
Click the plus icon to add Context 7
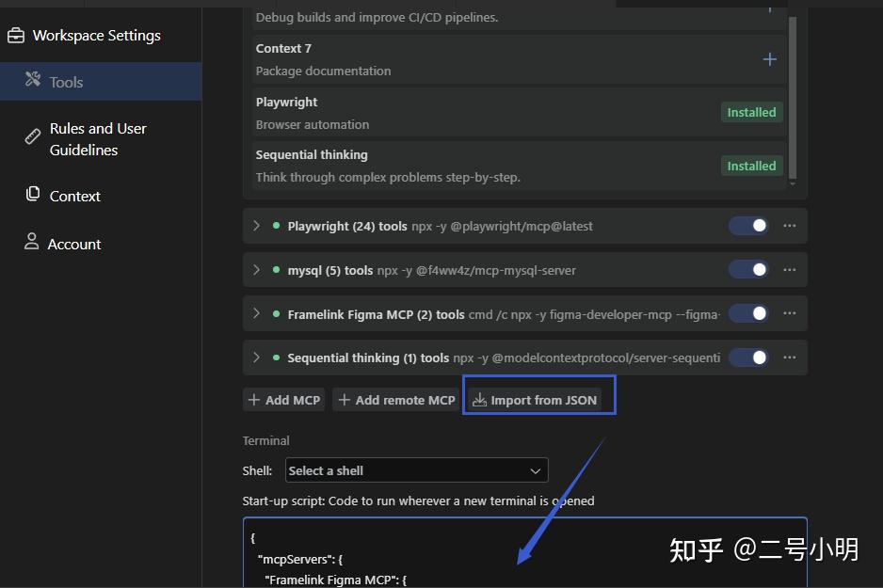click(x=769, y=59)
